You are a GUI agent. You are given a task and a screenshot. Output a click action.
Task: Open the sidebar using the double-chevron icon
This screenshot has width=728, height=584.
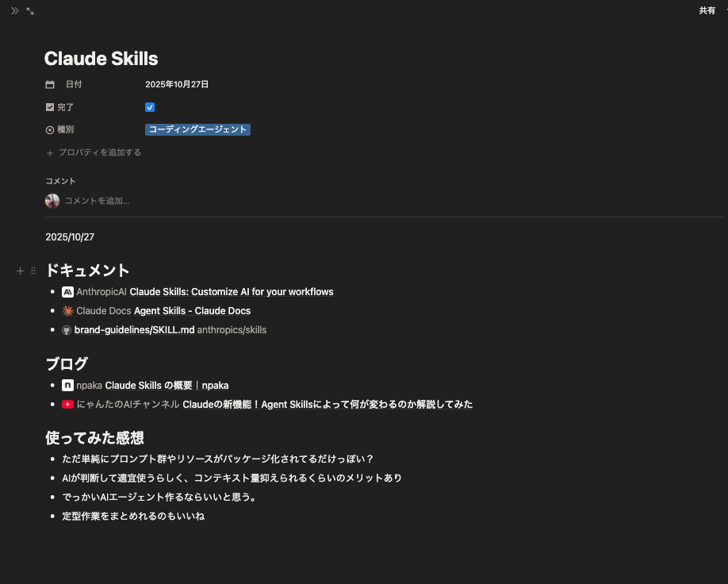point(13,10)
